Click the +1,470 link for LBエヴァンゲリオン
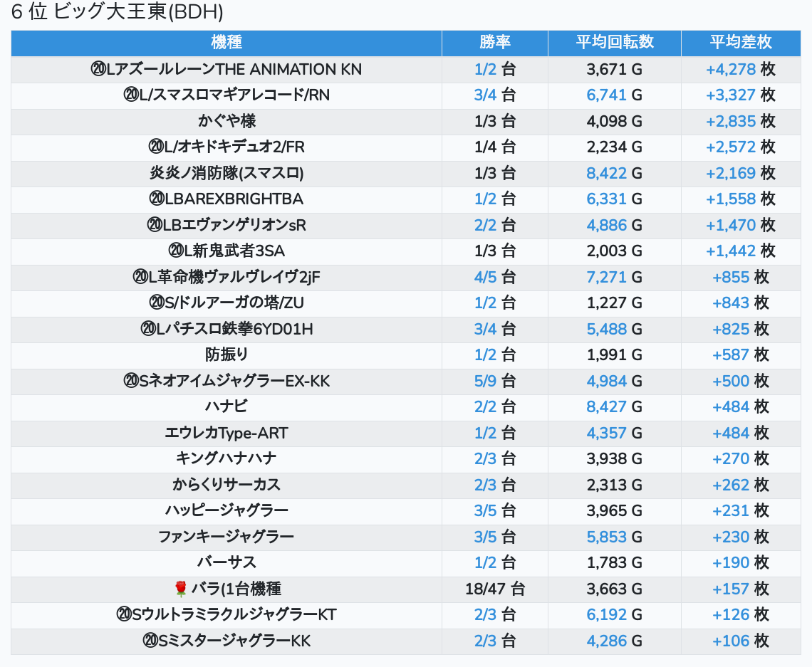This screenshot has width=812, height=667. click(730, 225)
